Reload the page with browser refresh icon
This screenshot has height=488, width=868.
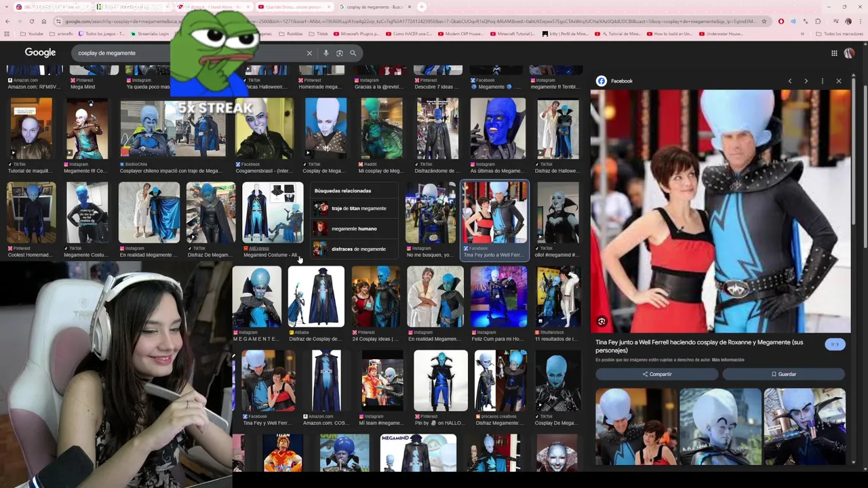(x=31, y=21)
